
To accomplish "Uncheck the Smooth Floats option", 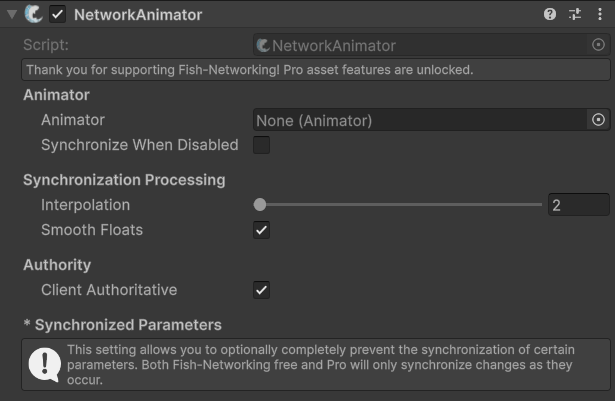I will click(261, 230).
